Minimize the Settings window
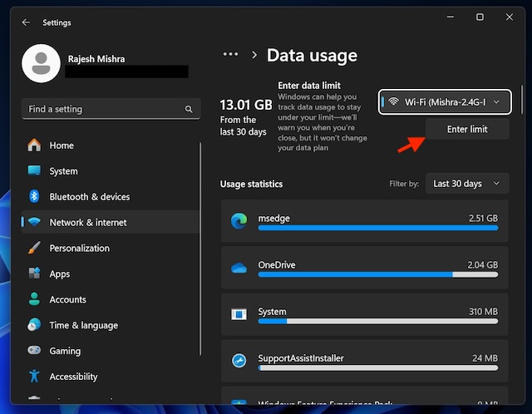The width and height of the screenshot is (532, 414). [451, 17]
